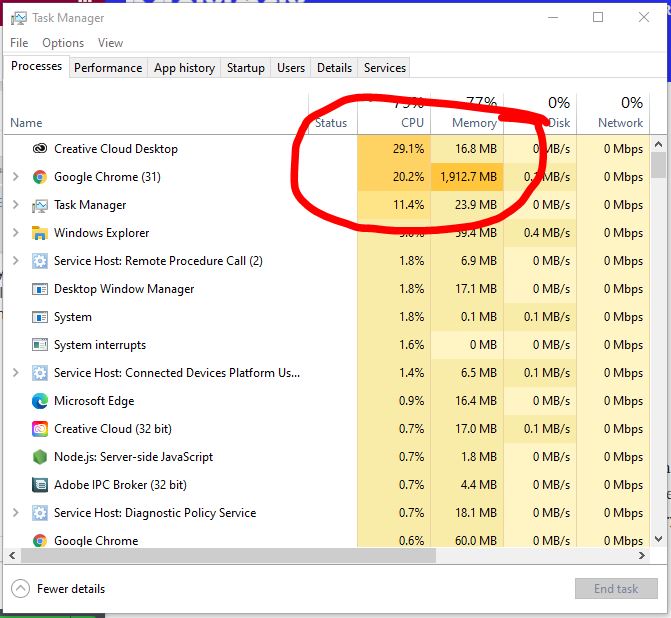671x618 pixels.
Task: Click the vertical scrollbar thumb
Action: [659, 165]
